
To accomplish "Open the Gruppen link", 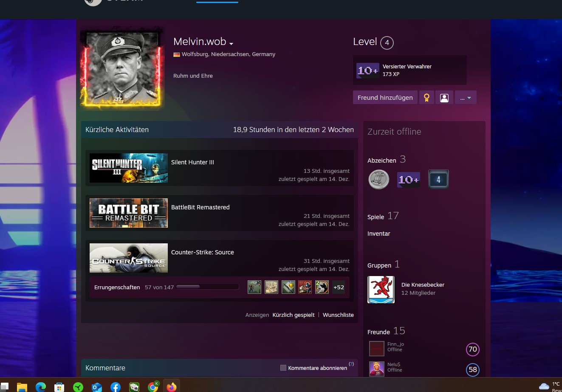I will click(379, 265).
